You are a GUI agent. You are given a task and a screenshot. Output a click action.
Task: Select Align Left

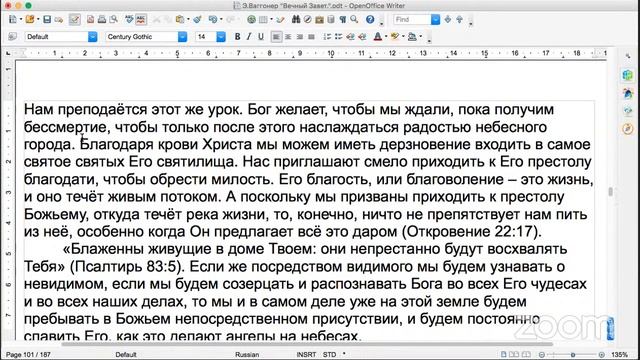coord(276,37)
